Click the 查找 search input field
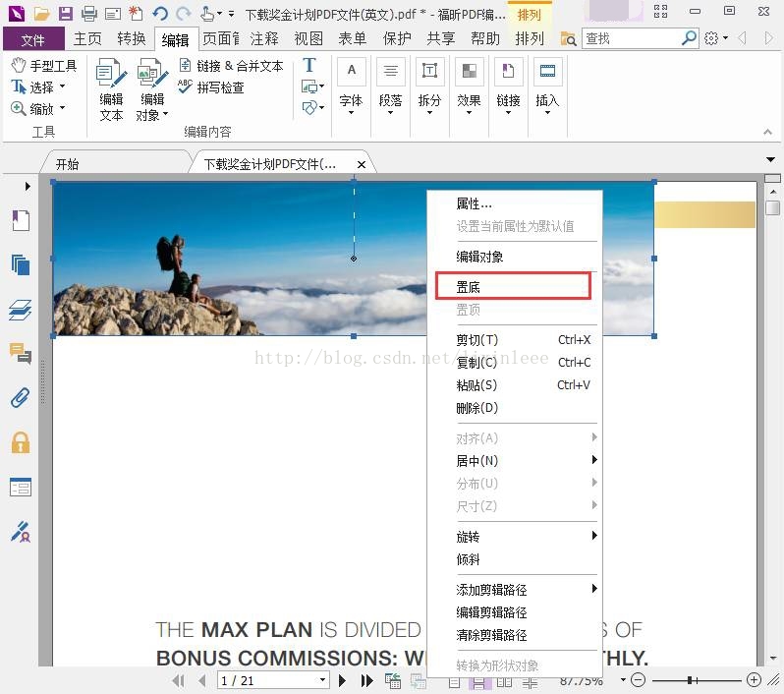 pos(631,38)
